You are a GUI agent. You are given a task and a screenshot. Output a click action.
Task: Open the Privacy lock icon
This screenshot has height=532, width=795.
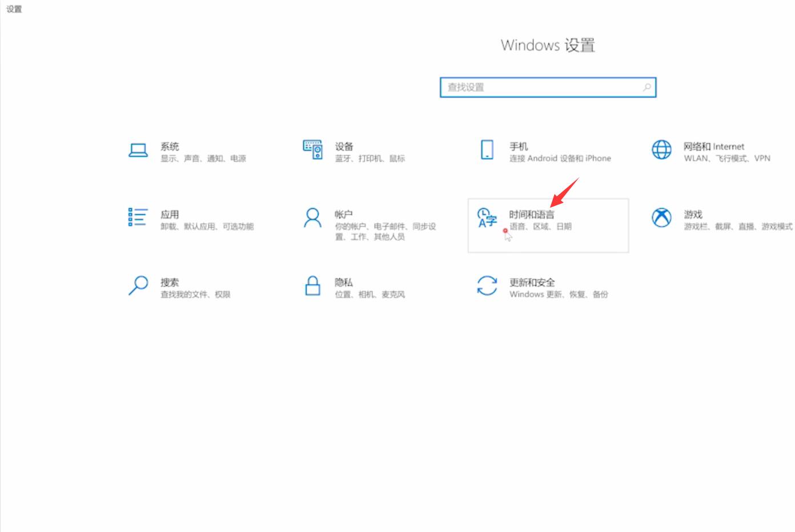312,285
